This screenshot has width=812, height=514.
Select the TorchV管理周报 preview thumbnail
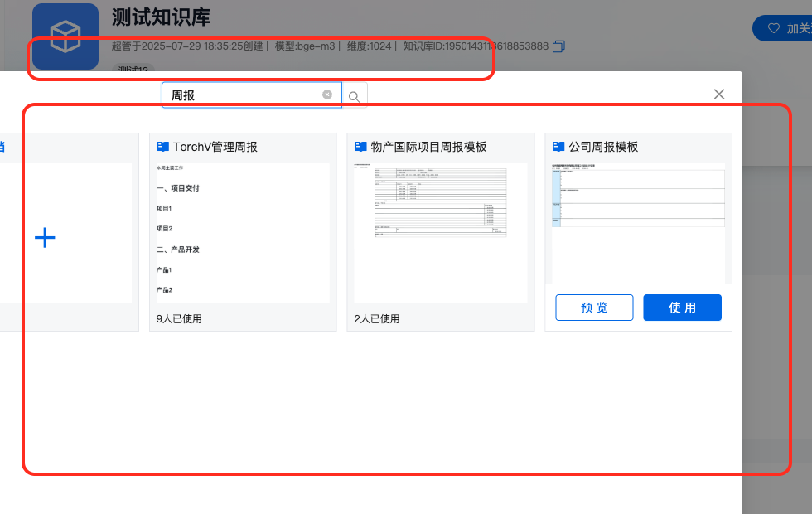[243, 233]
